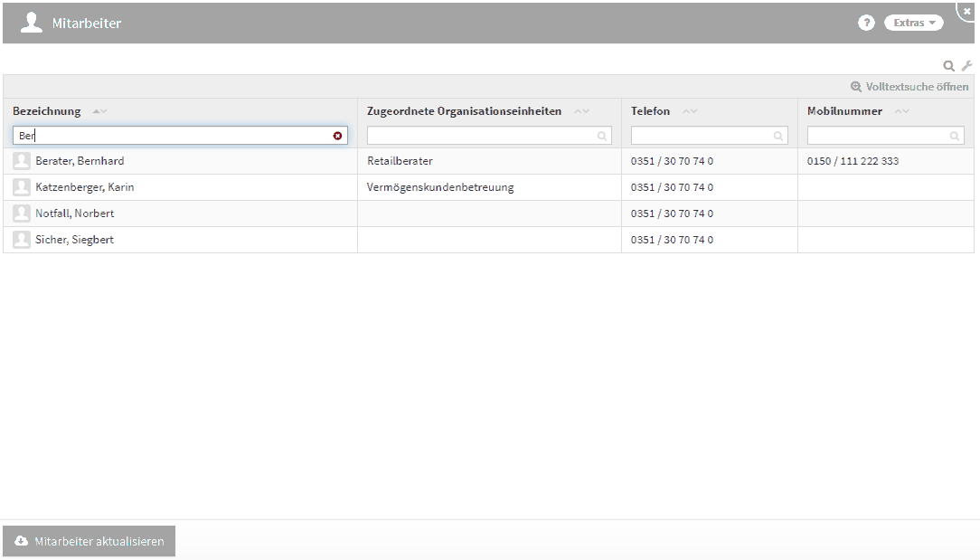Focus the Bezeichnung filter field containing Ber
This screenshot has height=560, width=980.
(172, 136)
